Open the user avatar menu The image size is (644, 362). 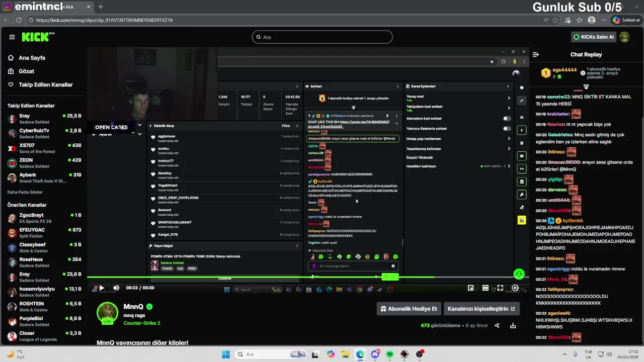[624, 37]
